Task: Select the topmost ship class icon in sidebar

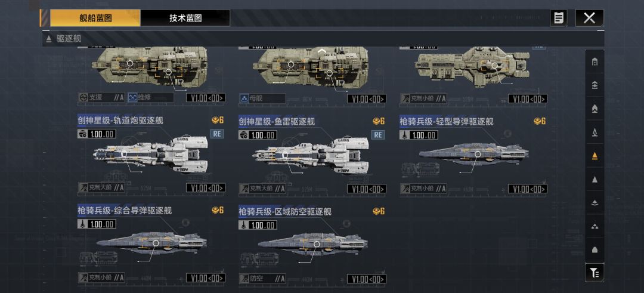Action: tap(595, 62)
